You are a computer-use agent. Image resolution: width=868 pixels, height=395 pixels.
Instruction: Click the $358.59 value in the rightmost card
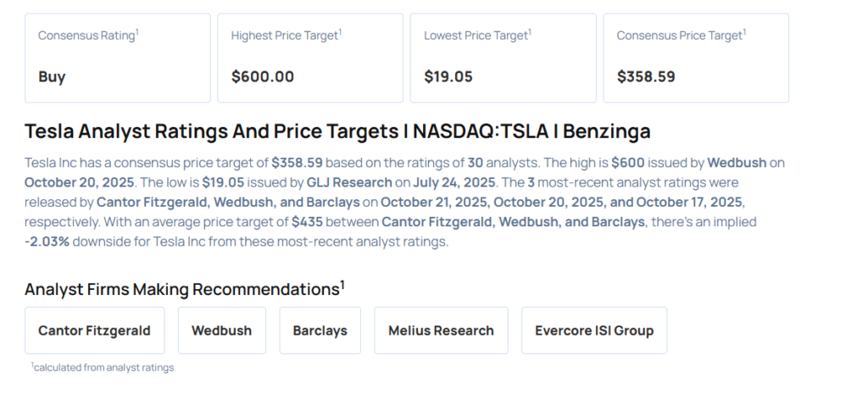[x=646, y=76]
